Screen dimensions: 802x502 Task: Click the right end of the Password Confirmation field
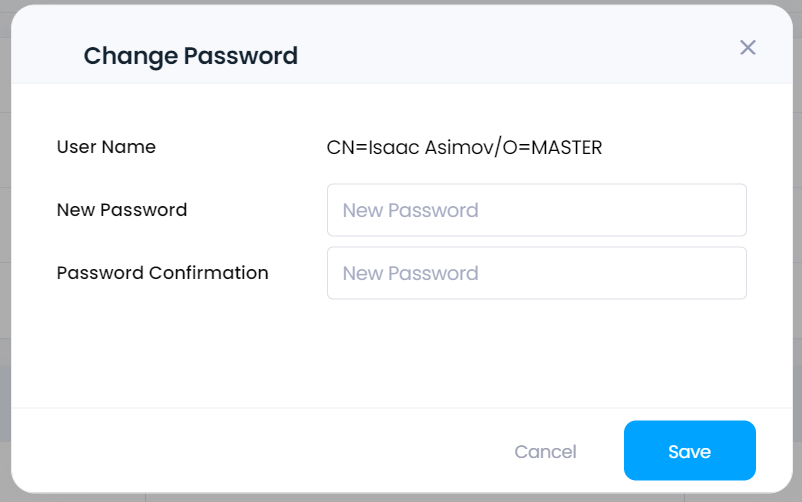[x=716, y=273]
